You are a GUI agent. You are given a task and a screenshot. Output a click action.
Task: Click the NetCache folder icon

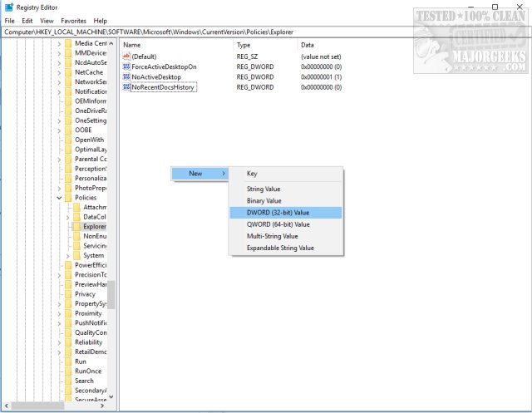(x=68, y=72)
